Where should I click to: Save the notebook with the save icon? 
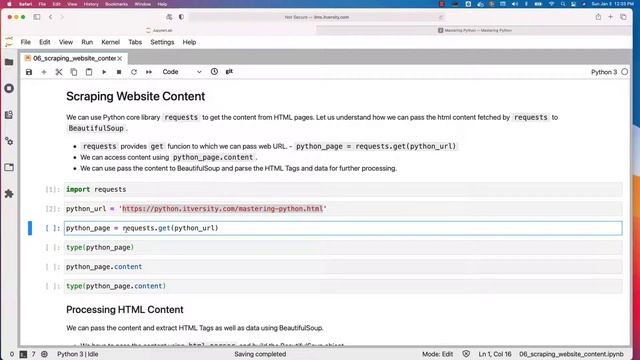point(29,72)
